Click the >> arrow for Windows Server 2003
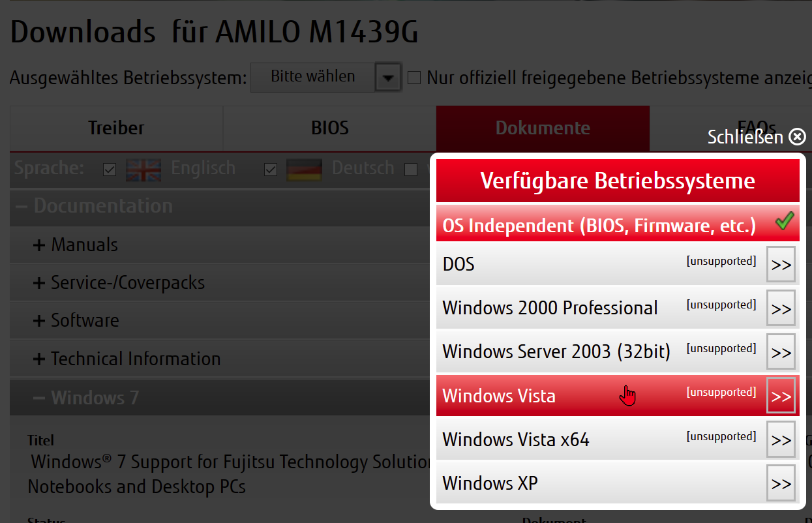This screenshot has height=523, width=812. [781, 351]
